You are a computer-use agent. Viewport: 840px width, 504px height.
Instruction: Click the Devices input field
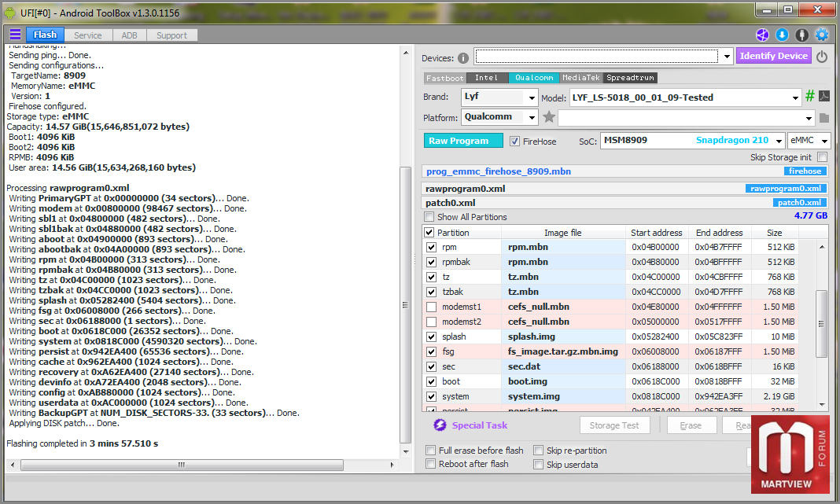tap(597, 57)
